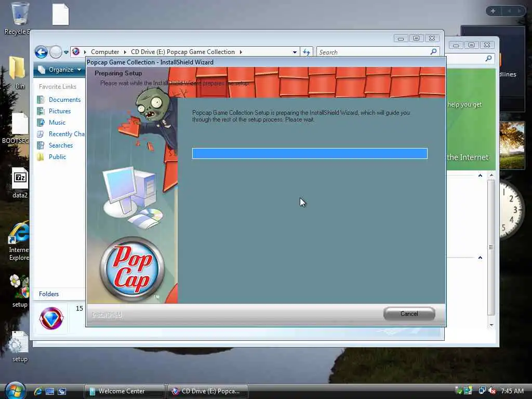This screenshot has width=532, height=399.
Task: Click the Explorer forward arrow button
Action: coord(56,52)
